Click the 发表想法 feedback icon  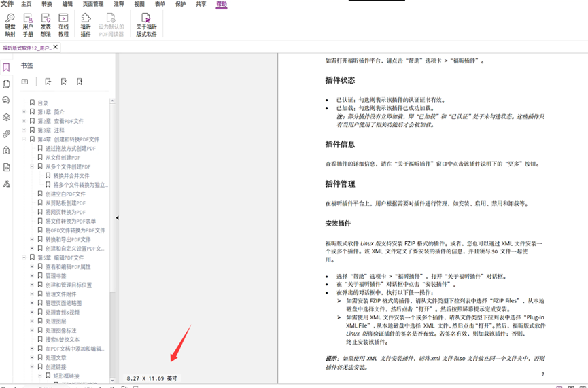pyautogui.click(x=46, y=25)
